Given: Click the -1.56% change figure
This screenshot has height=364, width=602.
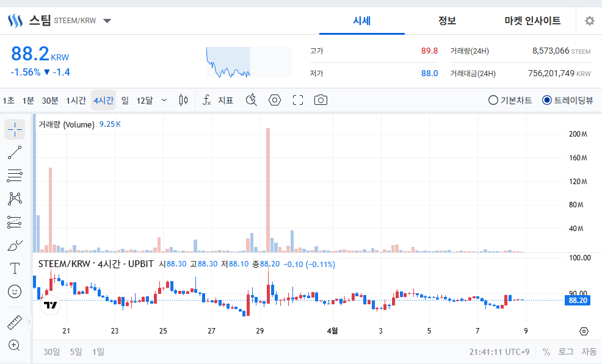Looking at the screenshot, I should tap(26, 72).
